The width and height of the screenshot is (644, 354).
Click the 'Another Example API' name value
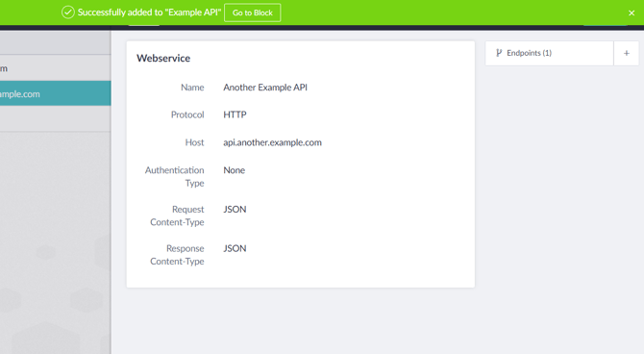tap(265, 88)
